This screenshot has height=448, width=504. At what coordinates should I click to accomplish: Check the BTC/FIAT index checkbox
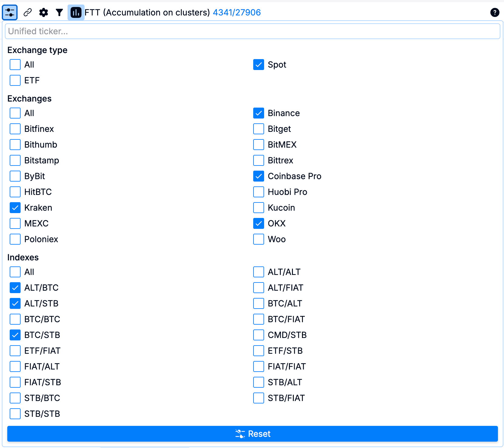[259, 319]
